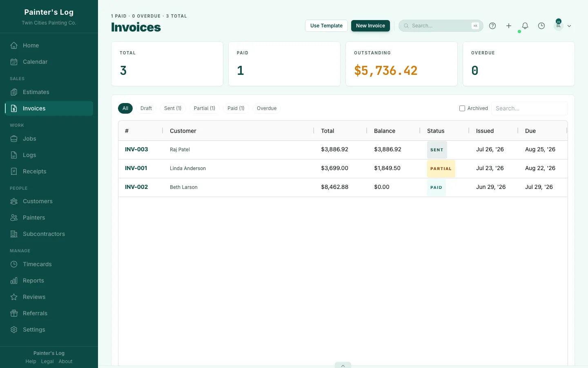The width and height of the screenshot is (588, 368).
Task: Click the Customers people icon
Action: [x=14, y=201]
